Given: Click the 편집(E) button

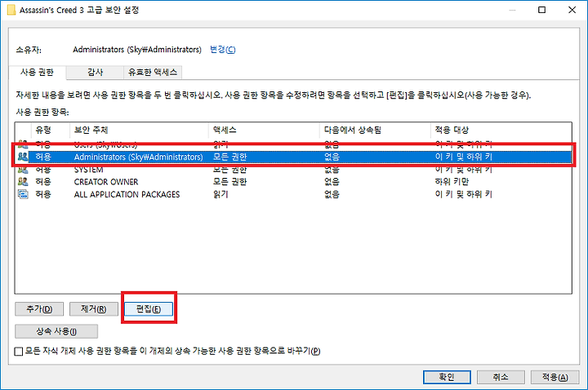Looking at the screenshot, I should tap(149, 309).
